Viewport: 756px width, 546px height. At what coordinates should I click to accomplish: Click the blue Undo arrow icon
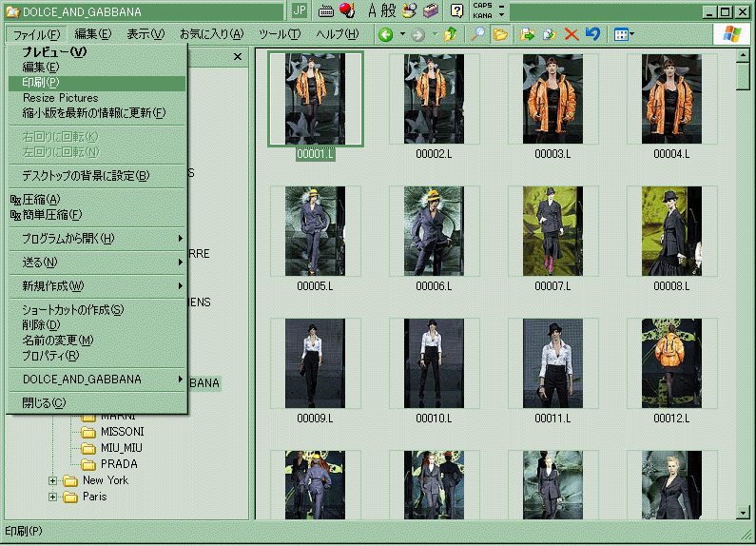[x=592, y=34]
